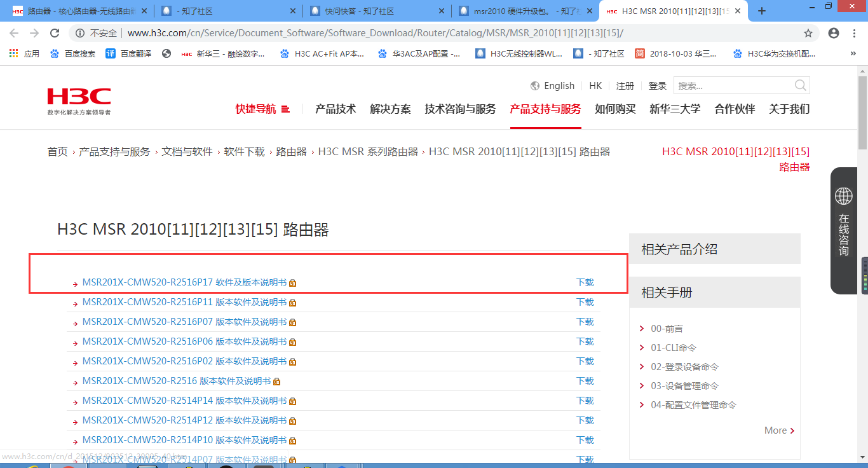
Task: Click 下载 for the R2514P12 row
Action: coord(585,420)
